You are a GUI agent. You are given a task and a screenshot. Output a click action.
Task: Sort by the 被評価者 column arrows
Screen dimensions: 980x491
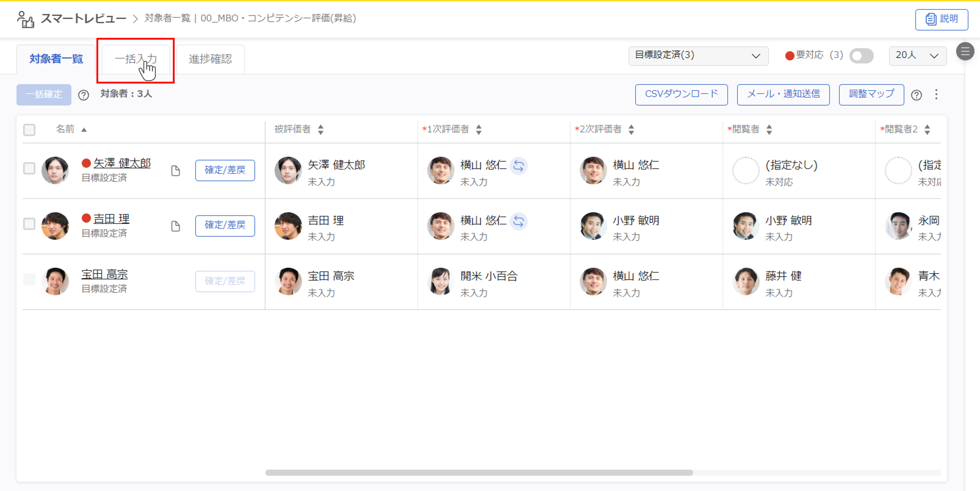click(x=321, y=130)
